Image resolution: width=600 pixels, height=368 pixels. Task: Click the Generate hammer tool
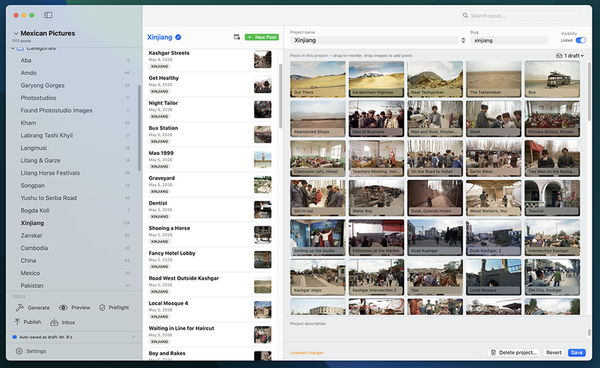33,308
